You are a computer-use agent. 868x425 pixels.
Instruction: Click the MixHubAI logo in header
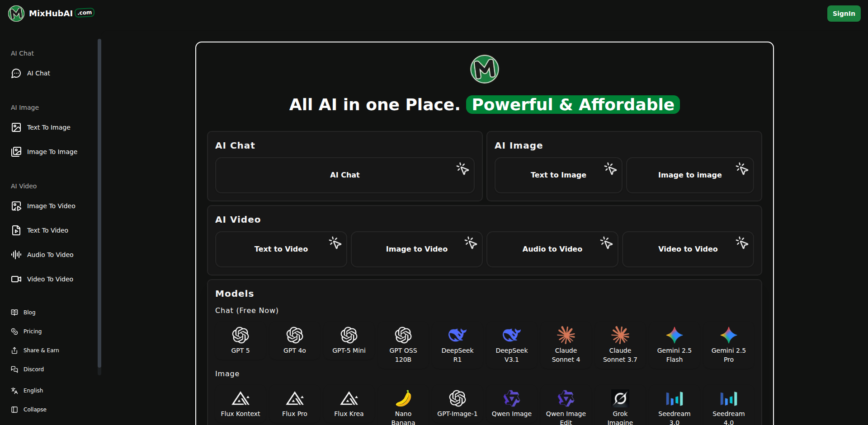coord(51,14)
